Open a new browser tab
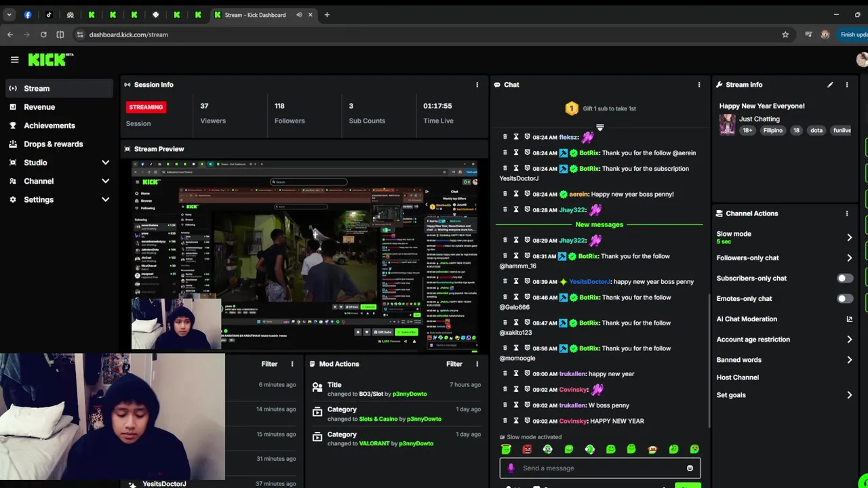 click(x=327, y=15)
